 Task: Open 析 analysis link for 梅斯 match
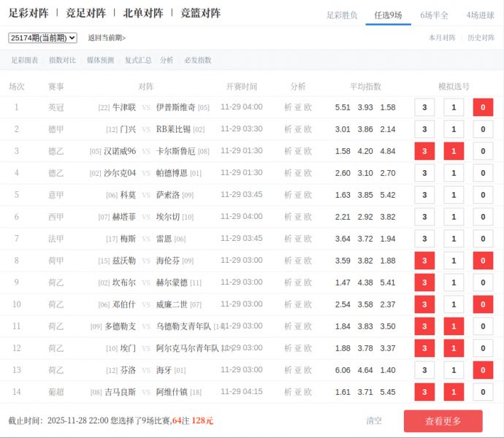pos(288,239)
